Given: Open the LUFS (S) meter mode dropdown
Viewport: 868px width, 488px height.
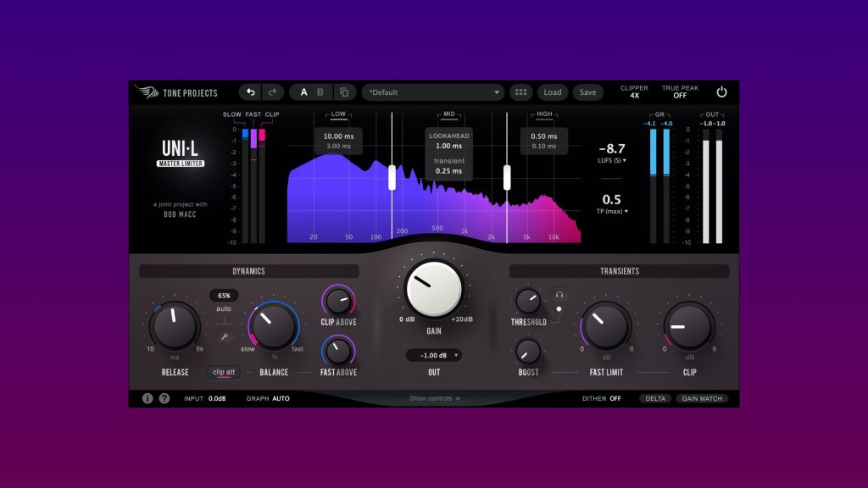Looking at the screenshot, I should coord(612,160).
